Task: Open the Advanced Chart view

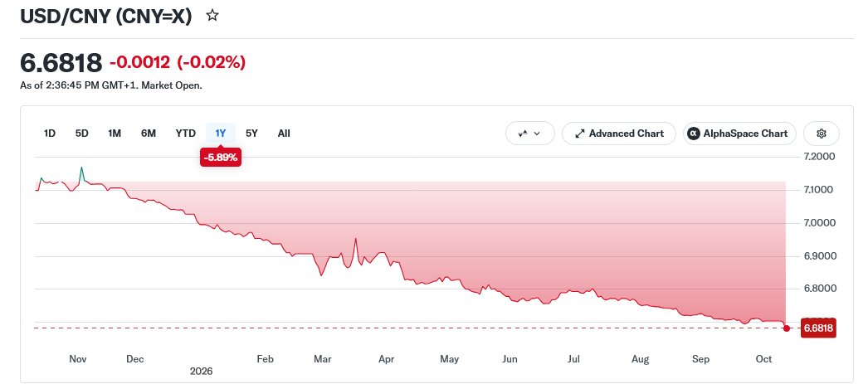Action: (619, 134)
